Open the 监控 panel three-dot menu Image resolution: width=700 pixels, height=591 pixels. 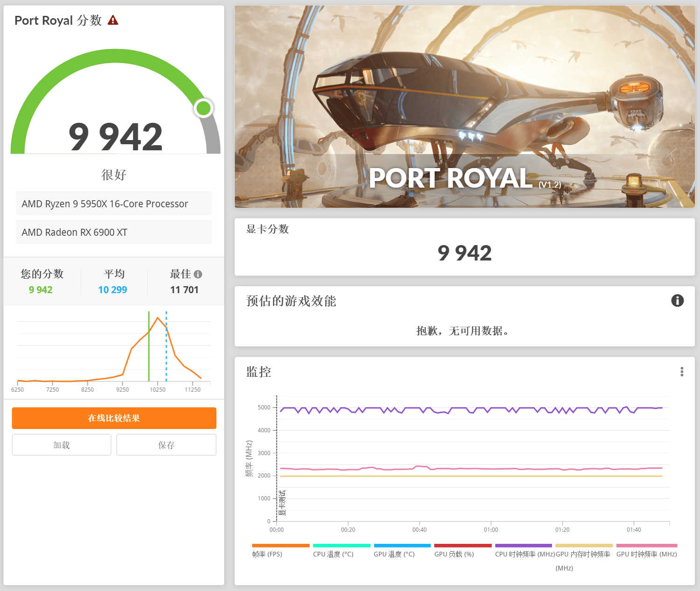682,372
